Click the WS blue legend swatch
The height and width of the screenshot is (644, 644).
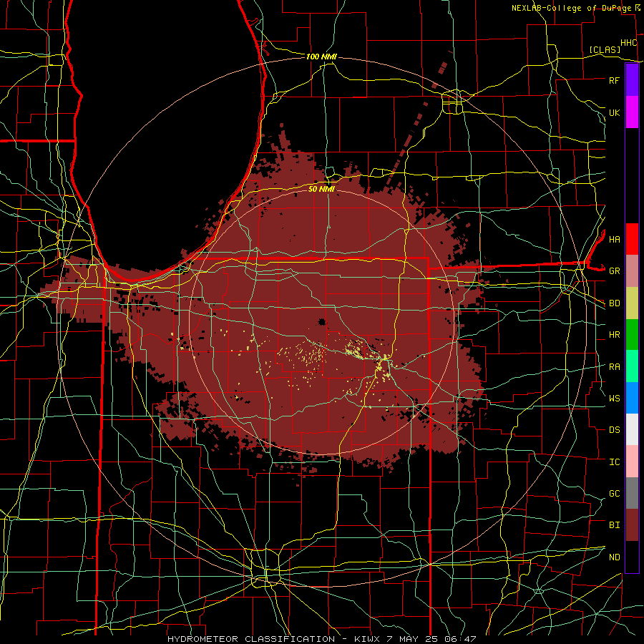632,398
